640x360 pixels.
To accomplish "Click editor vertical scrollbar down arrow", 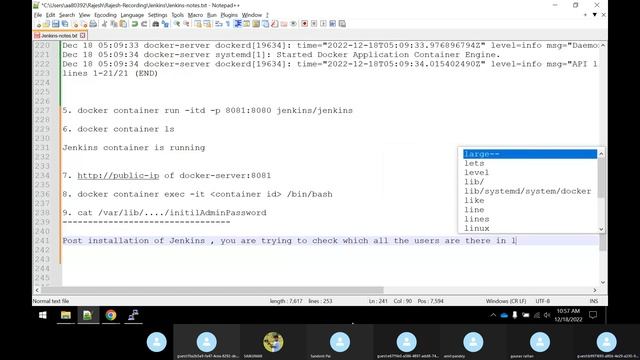I will pos(603,282).
